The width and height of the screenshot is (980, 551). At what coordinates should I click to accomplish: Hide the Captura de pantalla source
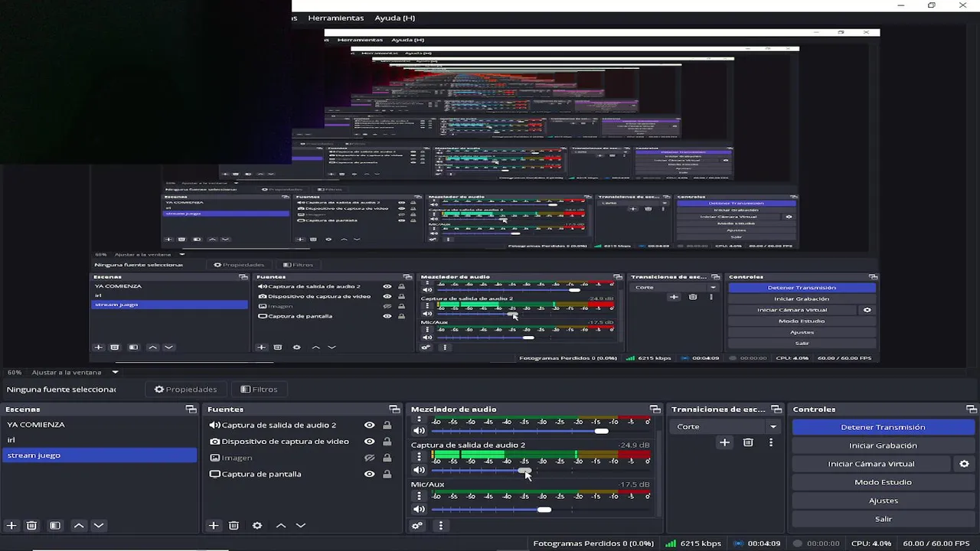[369, 474]
